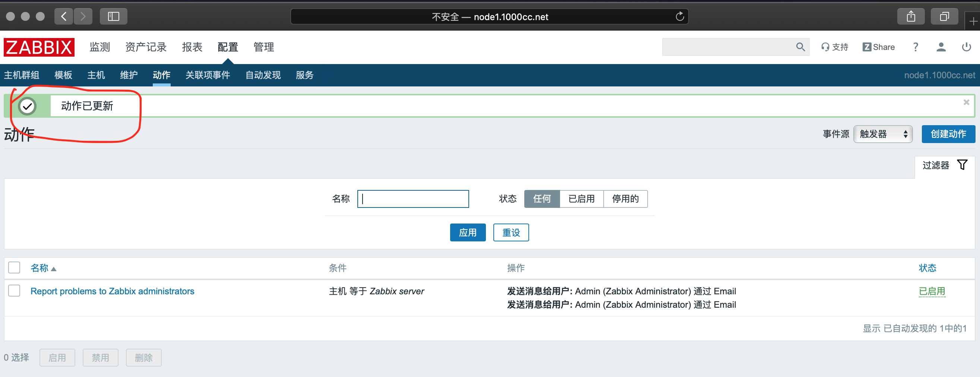Open the 监测 top menu

99,47
